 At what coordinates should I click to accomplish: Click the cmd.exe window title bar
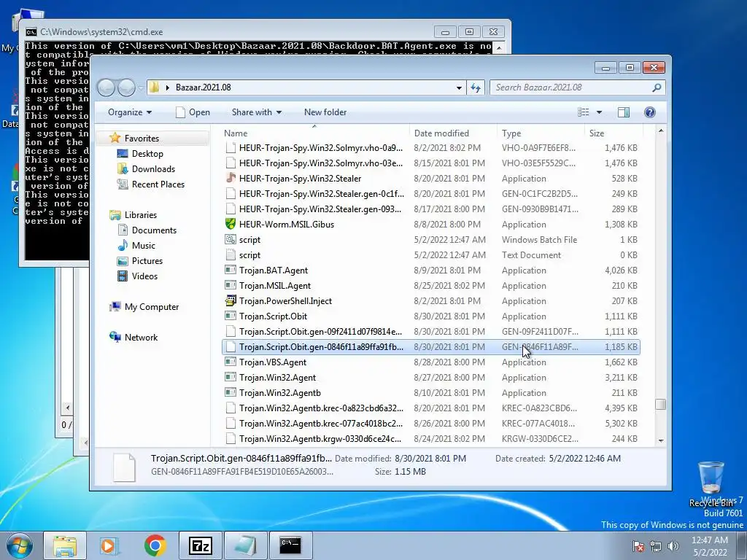(x=228, y=32)
